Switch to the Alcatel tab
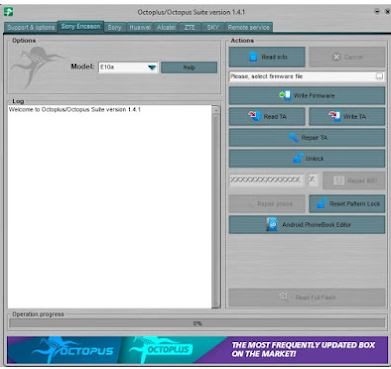The width and height of the screenshot is (391, 369). pyautogui.click(x=166, y=27)
